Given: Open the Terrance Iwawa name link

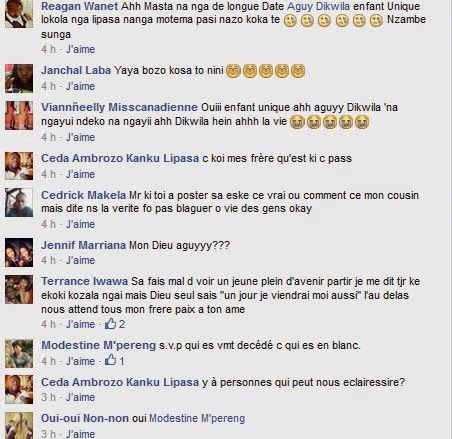Looking at the screenshot, I should coord(85,281).
